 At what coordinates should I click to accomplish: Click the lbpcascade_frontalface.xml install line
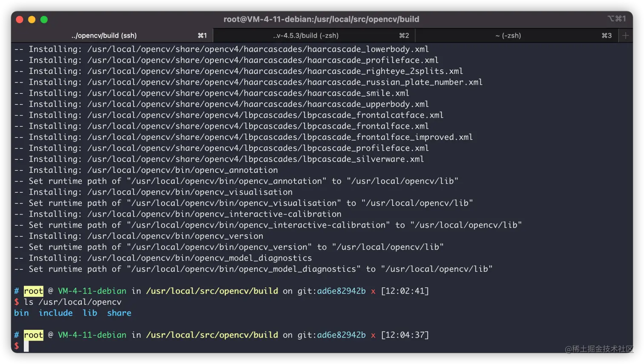(221, 126)
